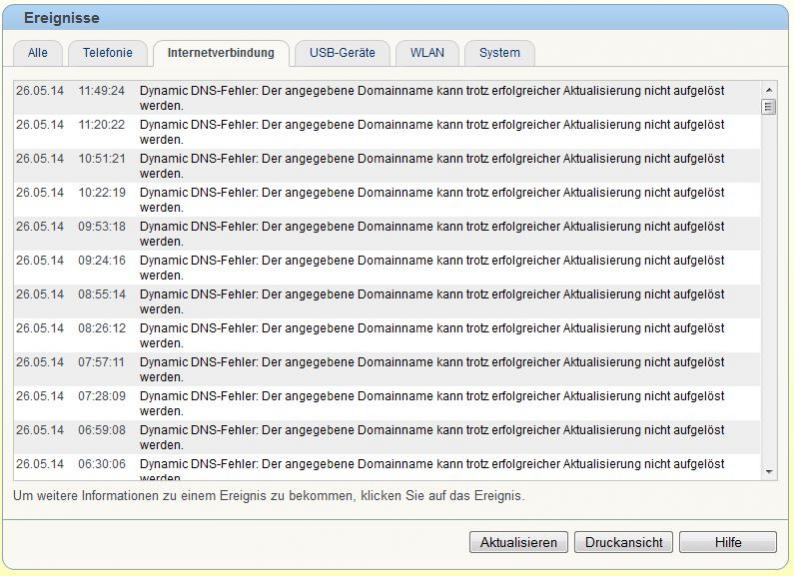Switch to the Alle tab
This screenshot has width=794, height=576.
point(38,53)
